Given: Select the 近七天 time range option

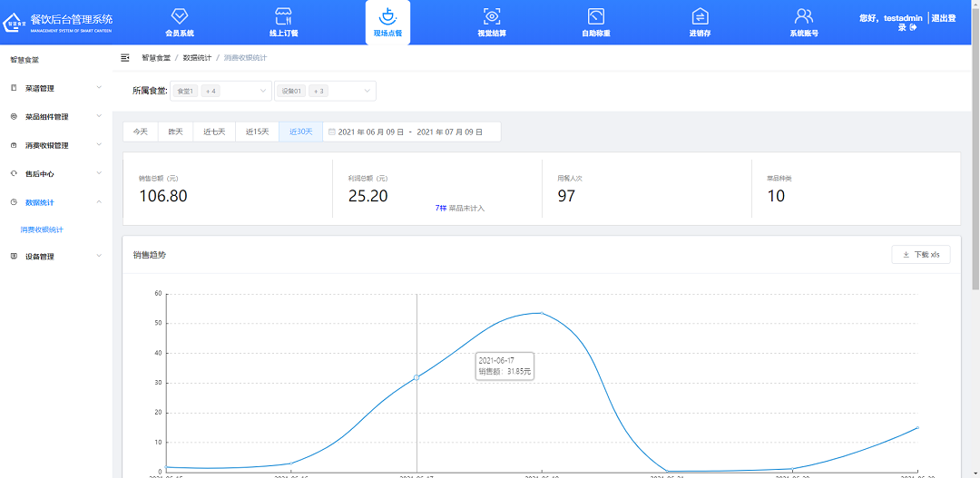Looking at the screenshot, I should (214, 132).
